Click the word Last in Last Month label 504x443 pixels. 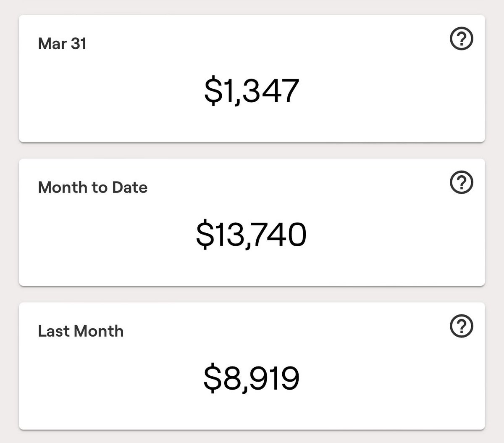click(x=53, y=331)
